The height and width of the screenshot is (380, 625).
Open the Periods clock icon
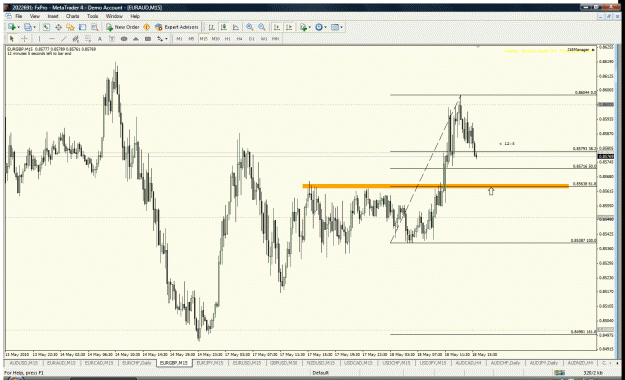(319, 27)
